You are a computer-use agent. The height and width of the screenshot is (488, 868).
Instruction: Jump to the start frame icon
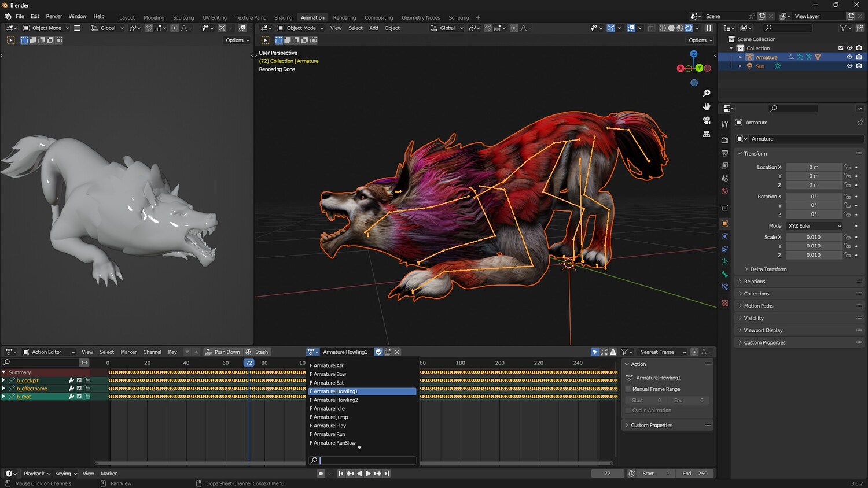(x=341, y=474)
